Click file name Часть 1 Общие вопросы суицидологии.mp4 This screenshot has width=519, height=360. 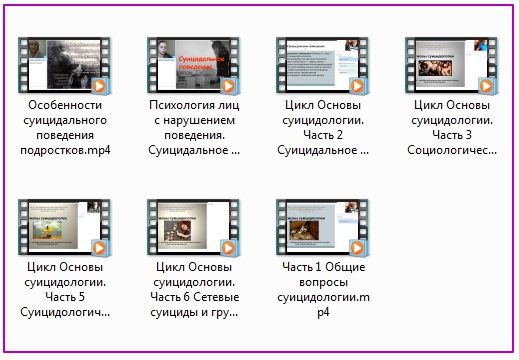323,290
